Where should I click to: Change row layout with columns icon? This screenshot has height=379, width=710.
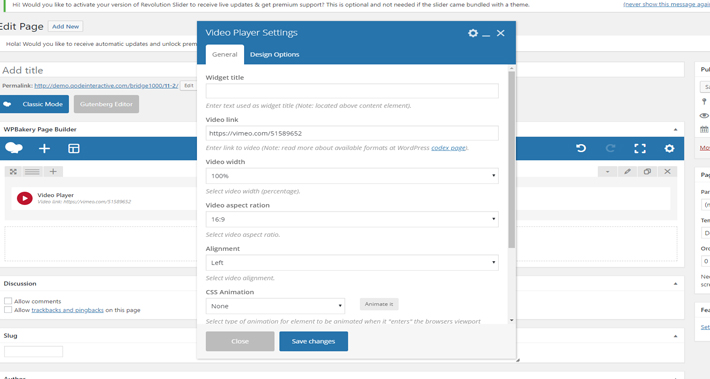[x=32, y=172]
